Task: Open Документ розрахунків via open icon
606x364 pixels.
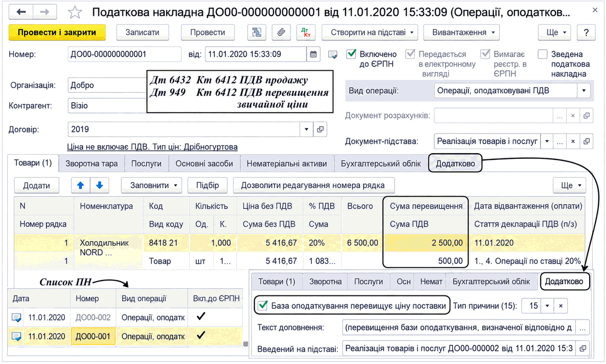Action: (x=586, y=116)
